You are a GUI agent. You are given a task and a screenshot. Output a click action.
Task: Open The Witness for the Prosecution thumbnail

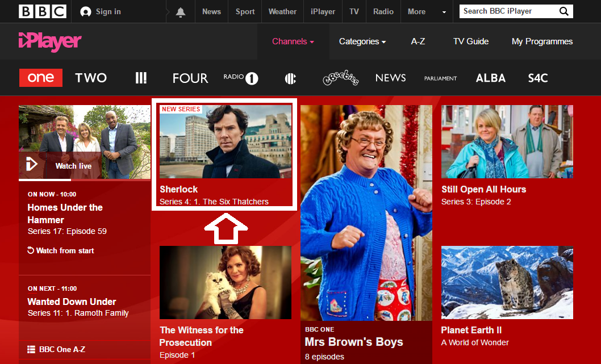pyautogui.click(x=226, y=282)
